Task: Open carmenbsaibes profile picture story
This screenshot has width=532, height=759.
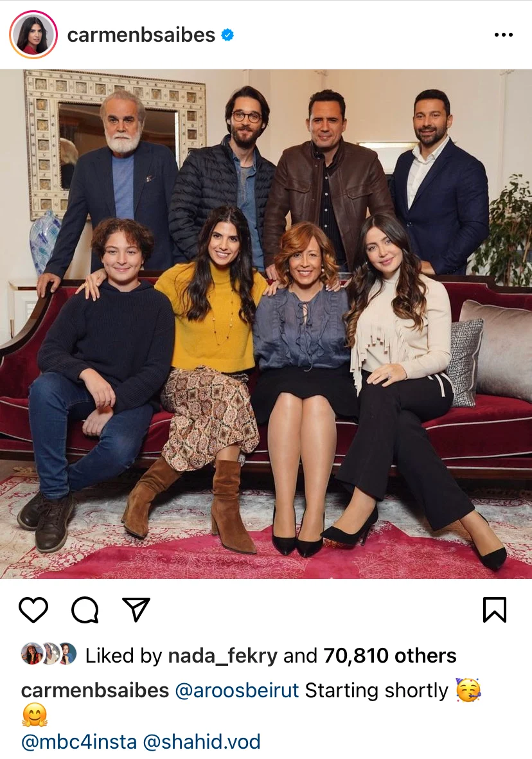Action: [33, 35]
